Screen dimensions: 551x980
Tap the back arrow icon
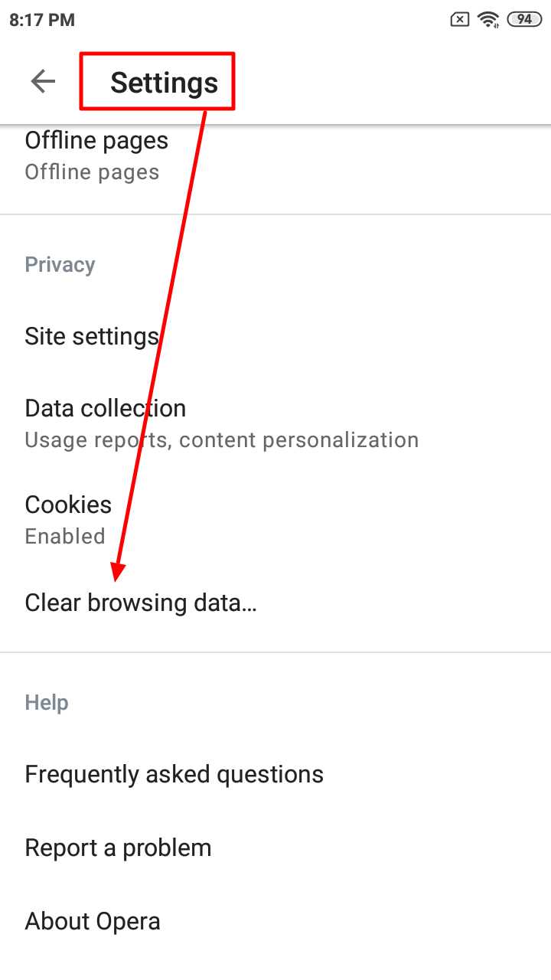coord(43,81)
